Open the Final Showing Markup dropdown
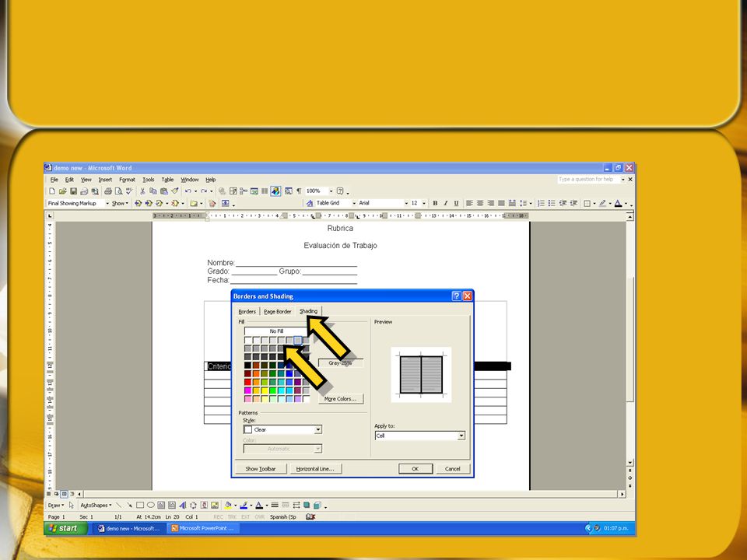The height and width of the screenshot is (560, 747). 107,203
